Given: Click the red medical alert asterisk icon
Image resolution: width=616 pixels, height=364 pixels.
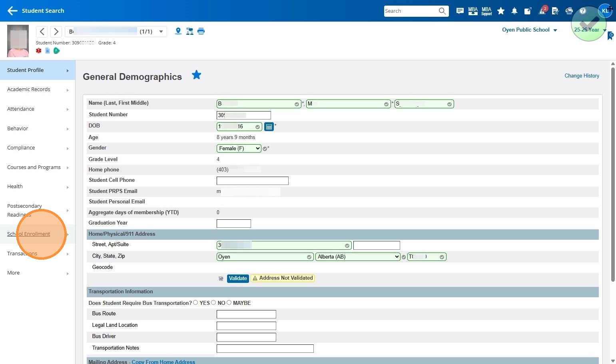Looking at the screenshot, I should (x=39, y=51).
